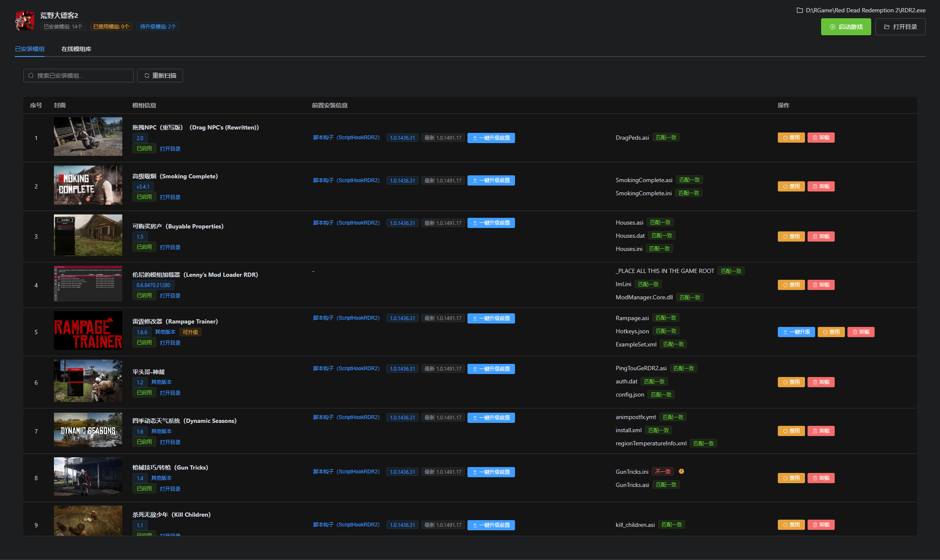Screen dimensions: 940x560
Task: Open 其他版本 list for Dynamic Seasons
Action: (161, 431)
